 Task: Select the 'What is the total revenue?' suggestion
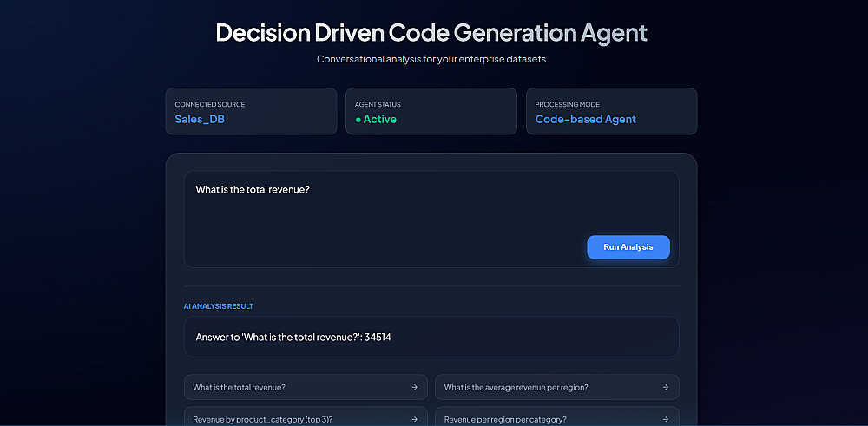click(x=240, y=387)
